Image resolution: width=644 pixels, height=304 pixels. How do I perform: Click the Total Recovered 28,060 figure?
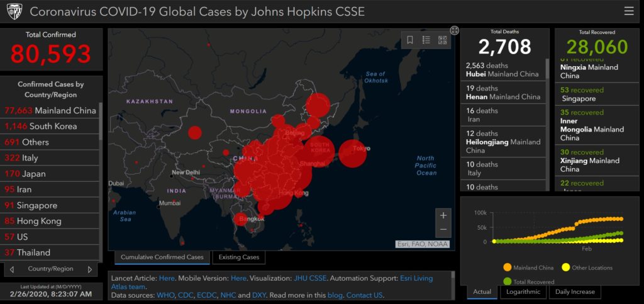click(597, 47)
